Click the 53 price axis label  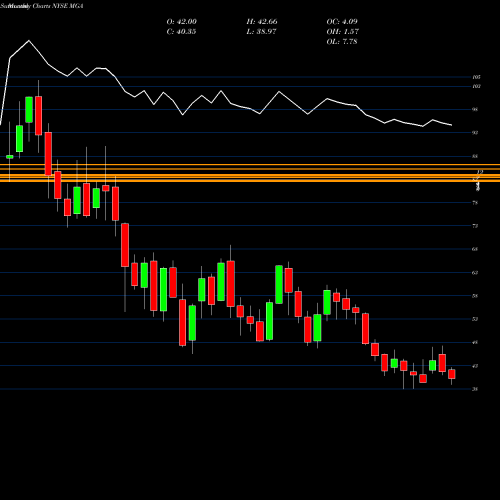point(475,319)
